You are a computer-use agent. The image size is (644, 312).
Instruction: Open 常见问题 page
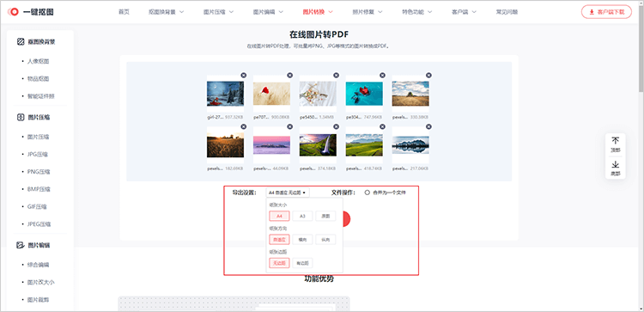pyautogui.click(x=507, y=12)
